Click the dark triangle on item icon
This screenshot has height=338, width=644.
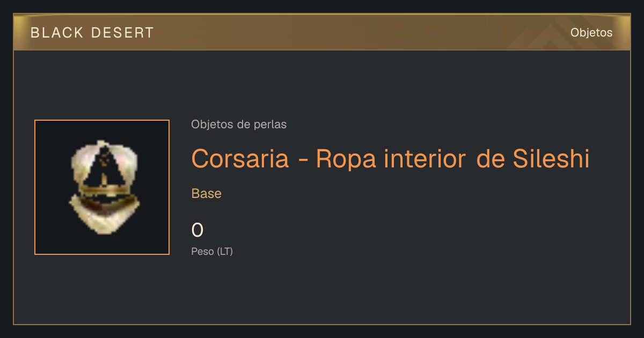click(x=104, y=167)
